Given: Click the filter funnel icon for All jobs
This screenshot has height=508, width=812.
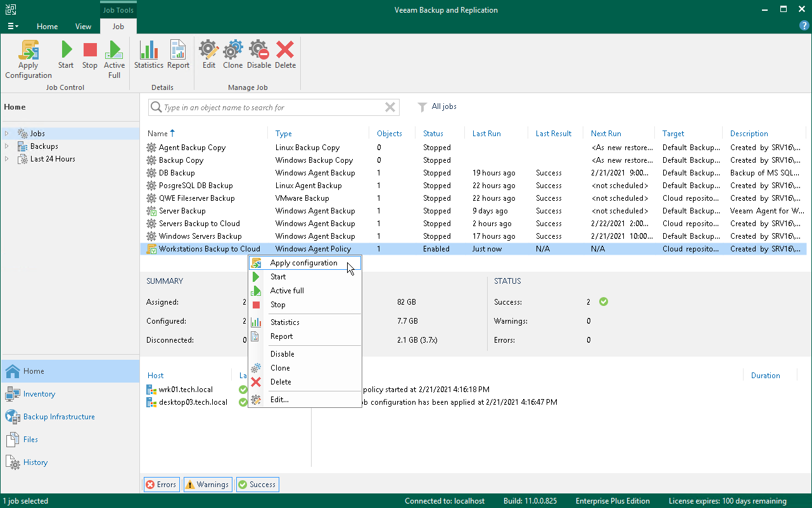Looking at the screenshot, I should [x=422, y=108].
